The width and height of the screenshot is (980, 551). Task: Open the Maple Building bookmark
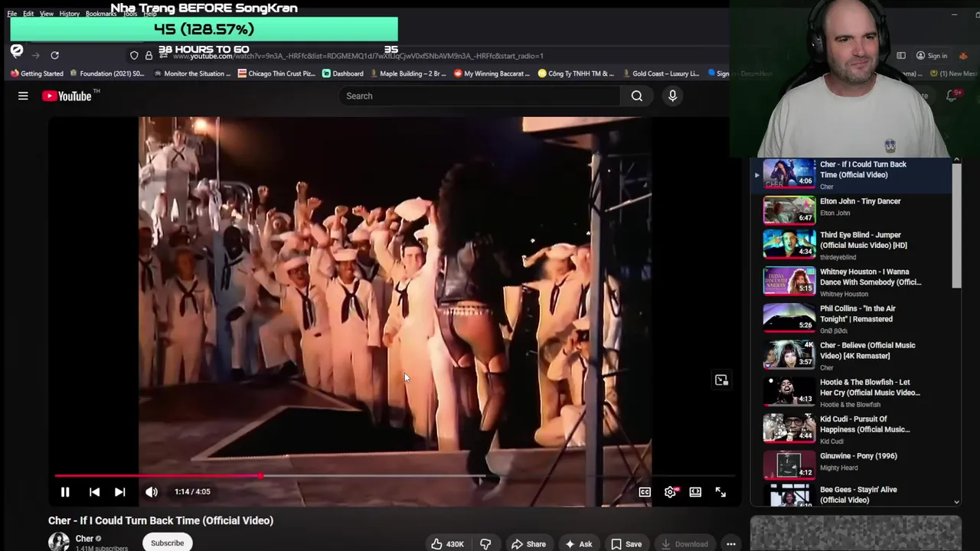coord(408,73)
